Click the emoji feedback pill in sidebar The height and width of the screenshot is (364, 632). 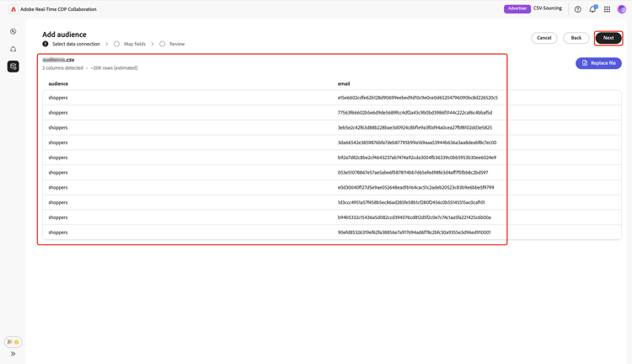[13, 342]
